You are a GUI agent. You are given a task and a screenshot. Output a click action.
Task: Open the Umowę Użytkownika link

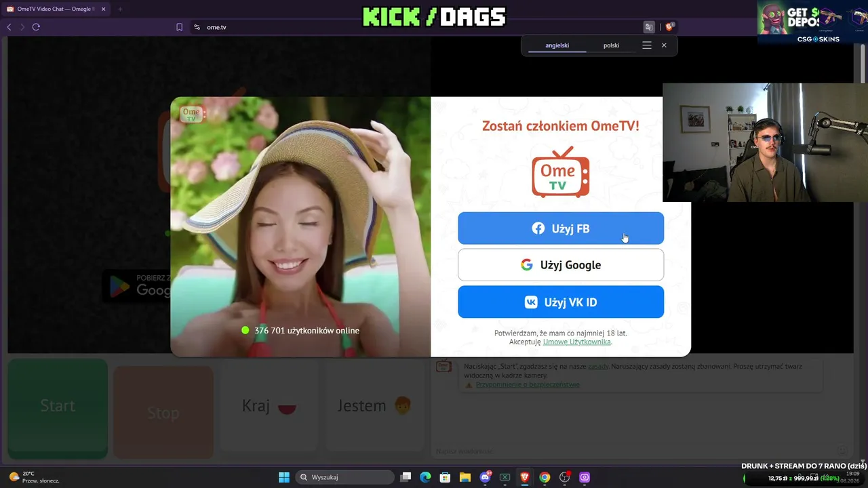(x=577, y=342)
